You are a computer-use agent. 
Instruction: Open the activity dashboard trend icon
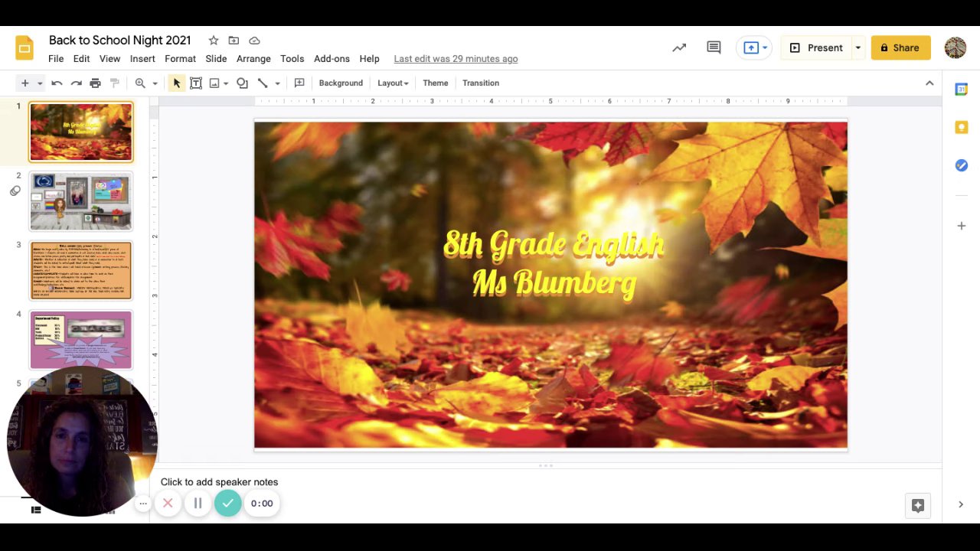679,47
